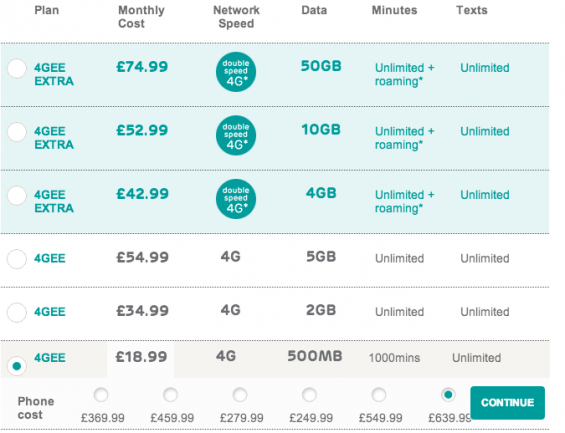
Task: Pick the £549.99 phone cost radio
Action: click(x=379, y=395)
